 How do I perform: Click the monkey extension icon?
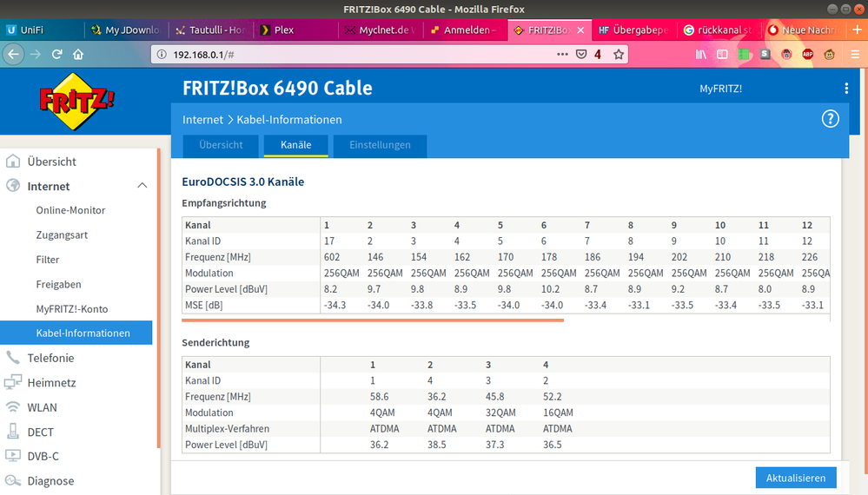pyautogui.click(x=829, y=54)
